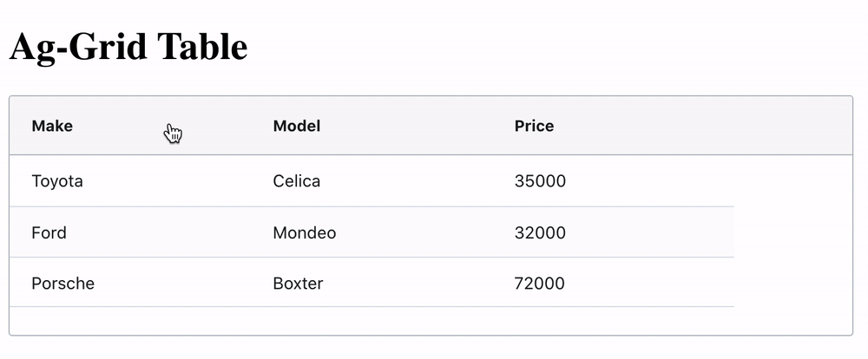Image resolution: width=868 pixels, height=359 pixels.
Task: Select the 35000 price cell
Action: tap(540, 181)
